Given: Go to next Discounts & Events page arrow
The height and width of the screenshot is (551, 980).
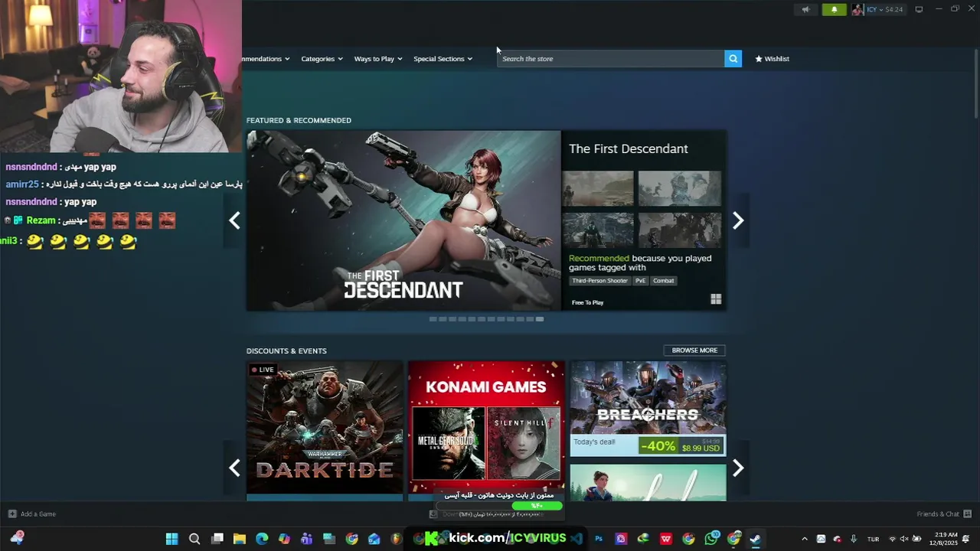Looking at the screenshot, I should [x=738, y=468].
